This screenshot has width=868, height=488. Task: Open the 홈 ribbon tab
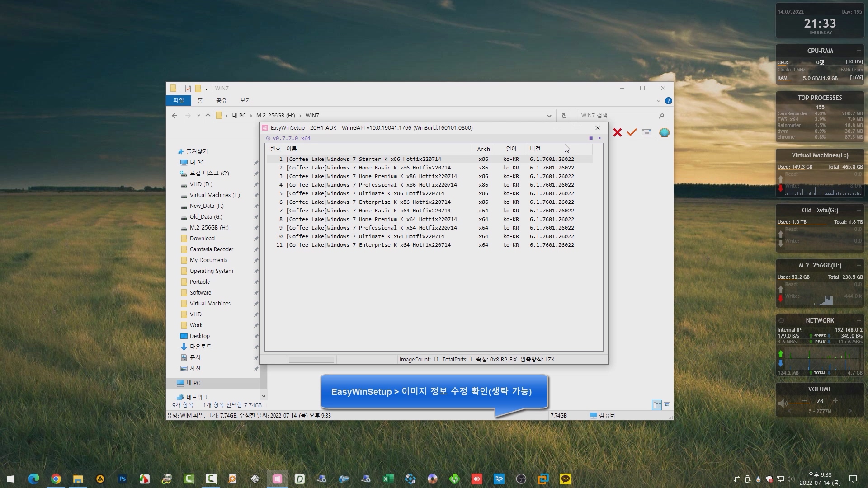tap(200, 100)
